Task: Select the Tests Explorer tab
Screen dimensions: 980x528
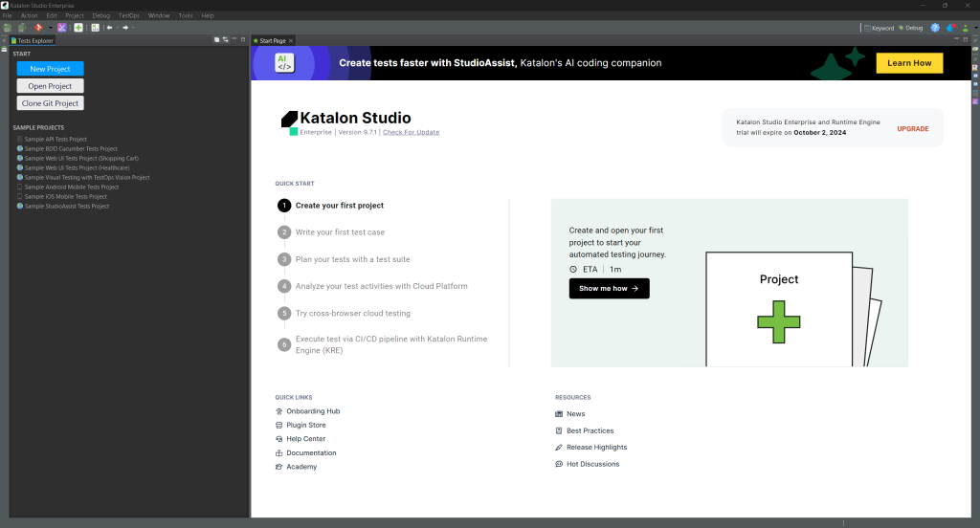Action: pos(33,40)
